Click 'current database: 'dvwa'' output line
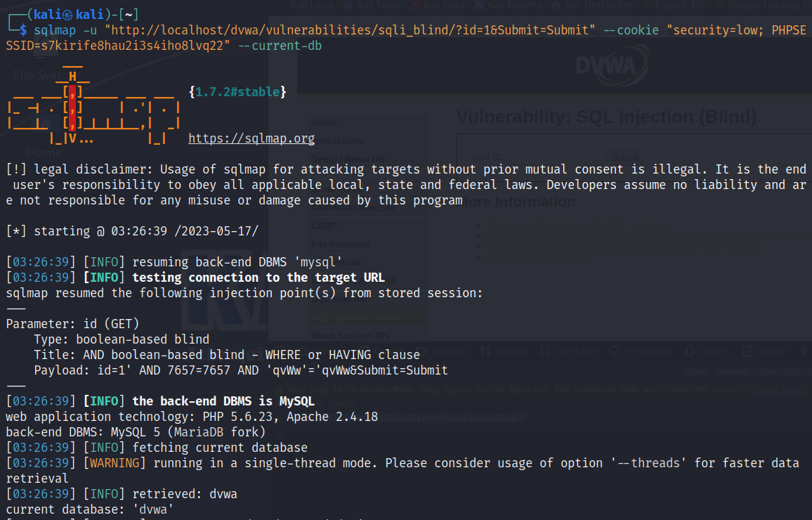Screen dimensions: 812x520 [90, 509]
